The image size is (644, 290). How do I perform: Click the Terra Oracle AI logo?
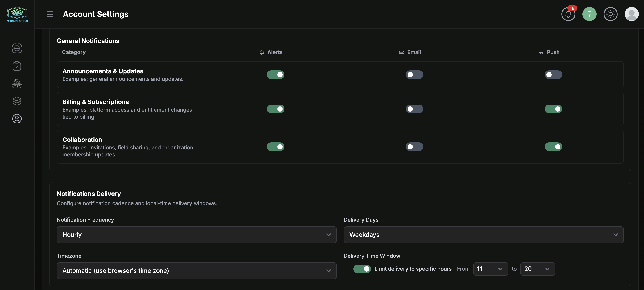17,14
